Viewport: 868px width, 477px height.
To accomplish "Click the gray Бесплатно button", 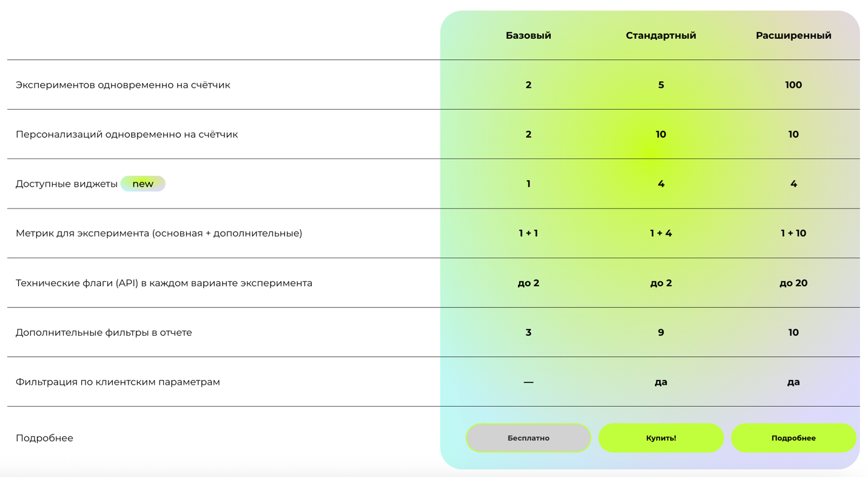I will 528,438.
